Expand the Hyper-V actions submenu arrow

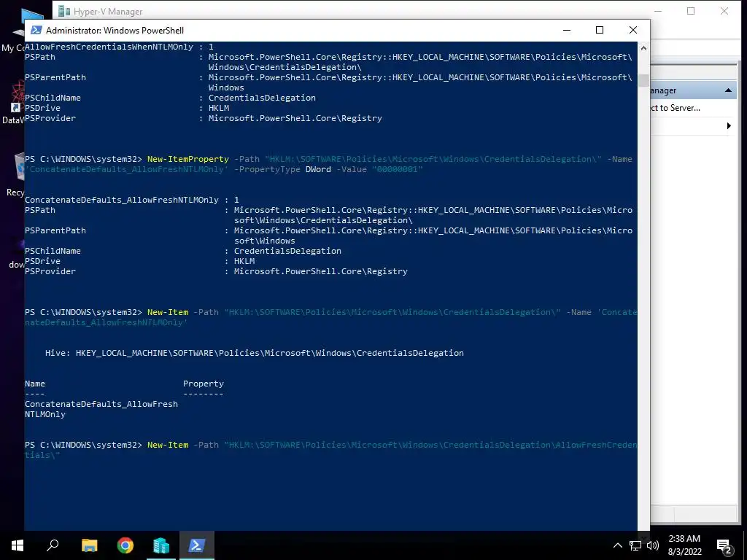pyautogui.click(x=729, y=126)
